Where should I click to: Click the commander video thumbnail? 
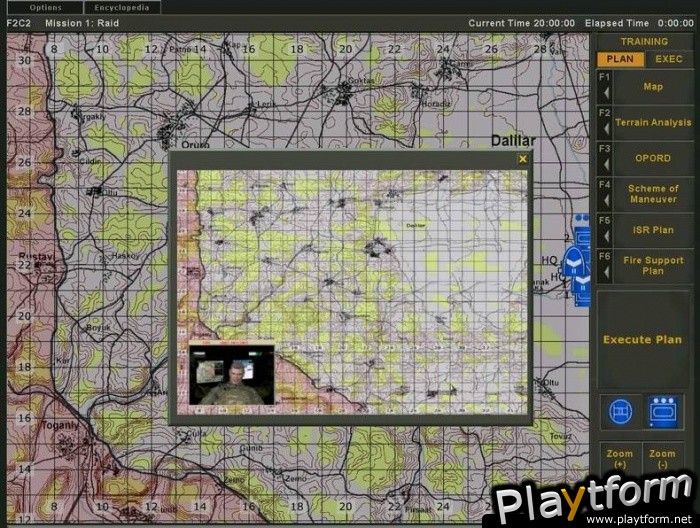click(x=232, y=375)
